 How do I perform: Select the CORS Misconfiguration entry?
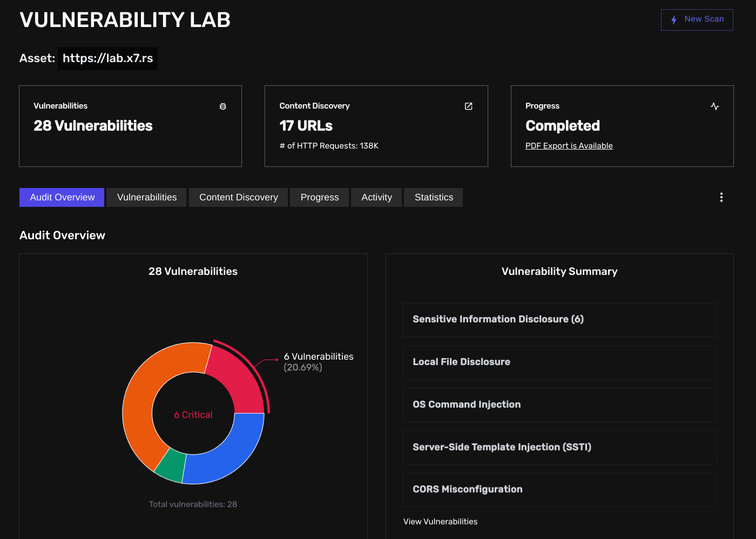559,490
